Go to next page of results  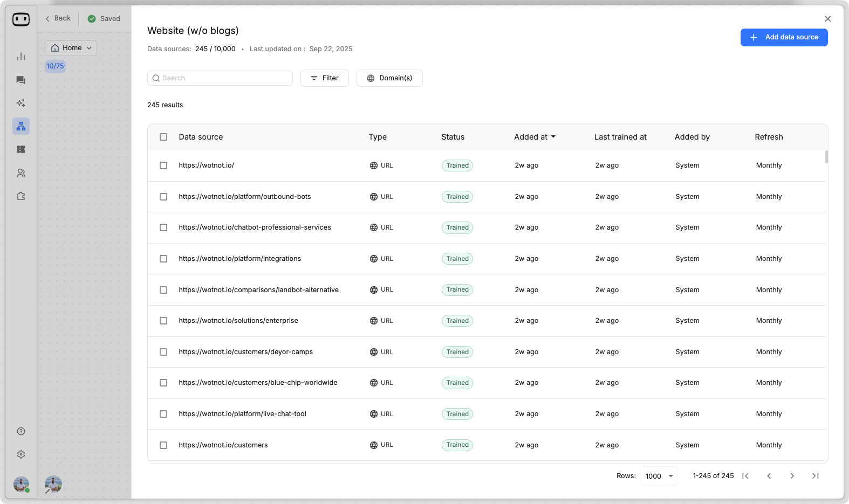click(792, 476)
